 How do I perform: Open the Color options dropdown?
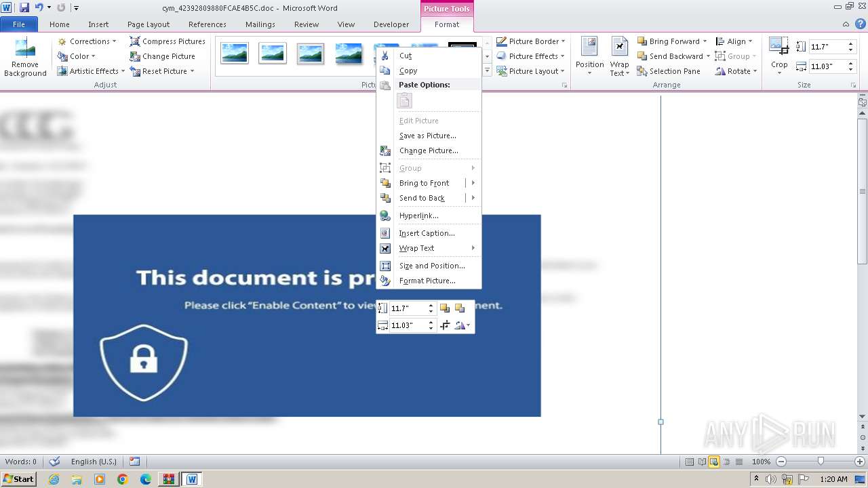[77, 56]
